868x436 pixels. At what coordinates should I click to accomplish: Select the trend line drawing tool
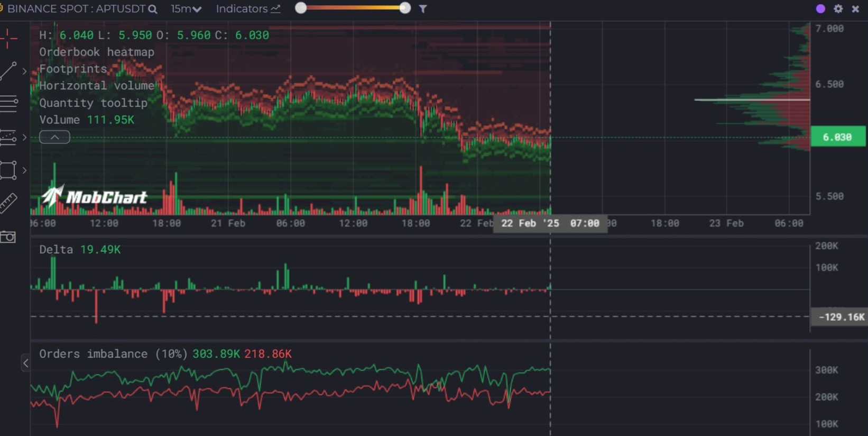(8, 71)
